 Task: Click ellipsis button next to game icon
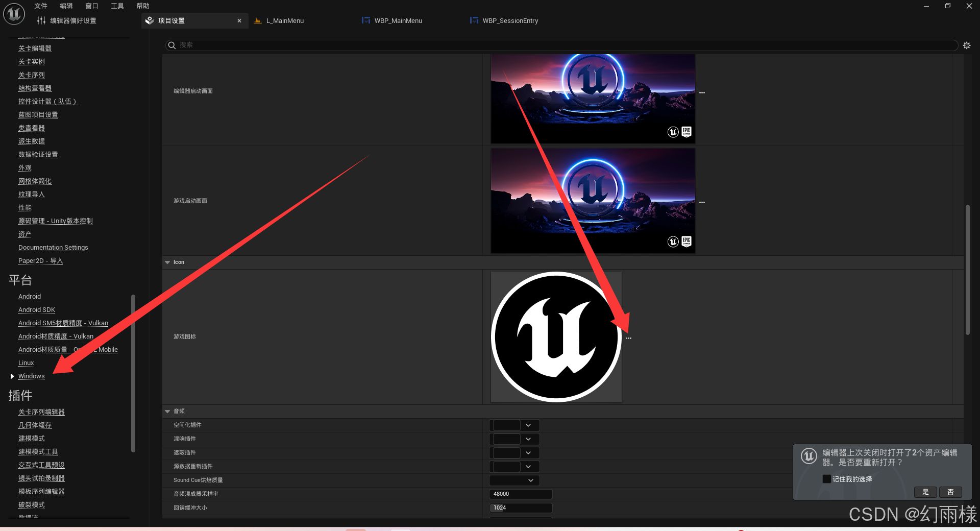click(629, 338)
